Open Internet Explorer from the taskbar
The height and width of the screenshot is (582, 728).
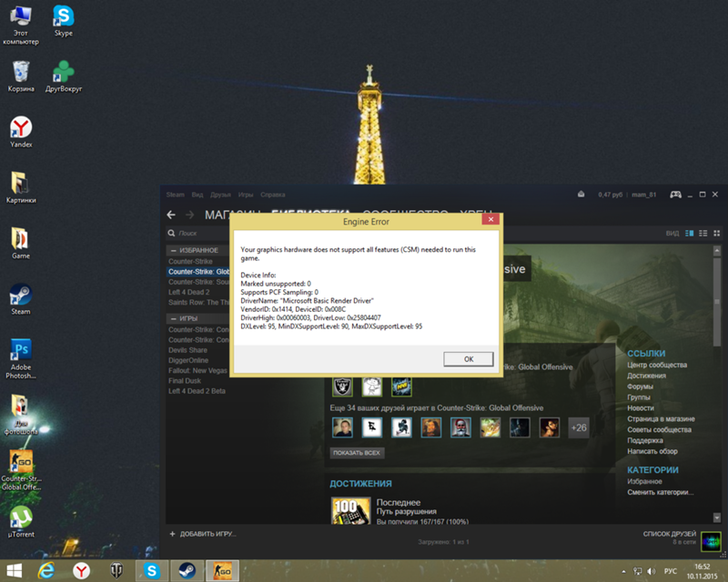point(46,571)
